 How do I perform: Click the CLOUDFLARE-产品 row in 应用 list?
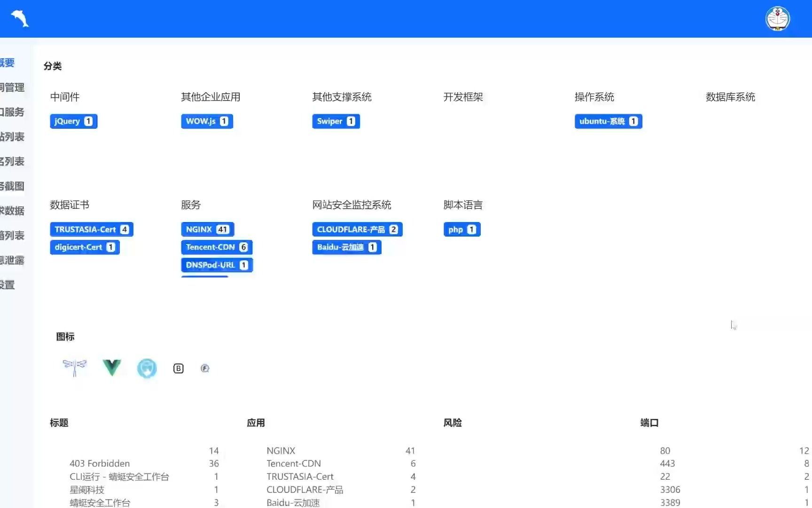[341, 490]
